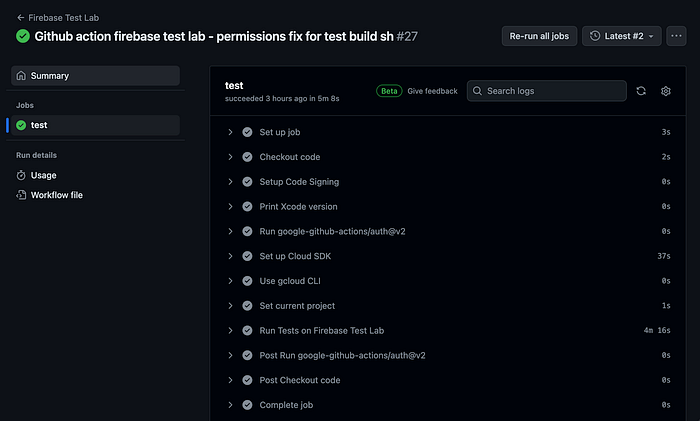
Task: Click the green success icon beside test job
Action: point(21,125)
